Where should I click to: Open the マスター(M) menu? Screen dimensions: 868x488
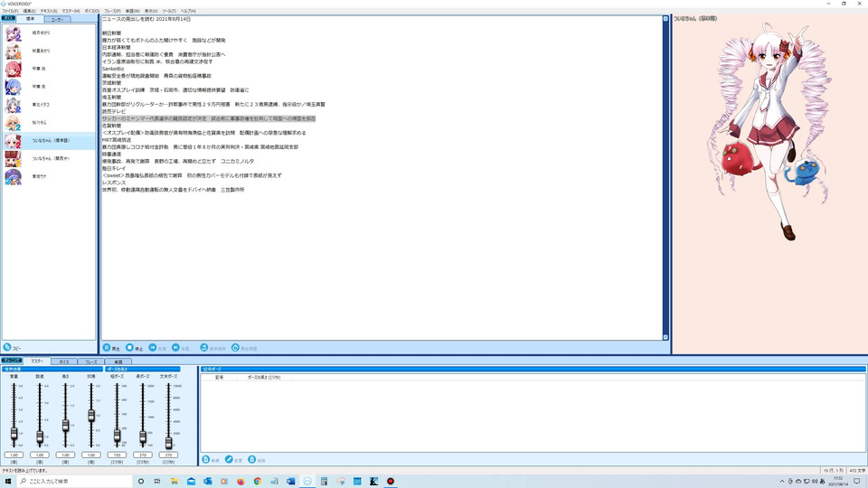[x=71, y=11]
